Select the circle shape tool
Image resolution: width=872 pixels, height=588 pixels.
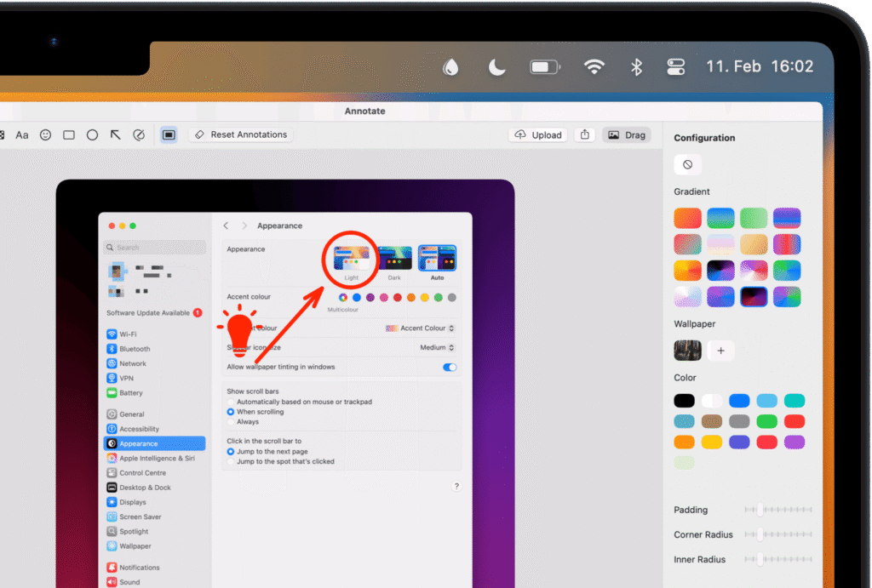tap(92, 135)
